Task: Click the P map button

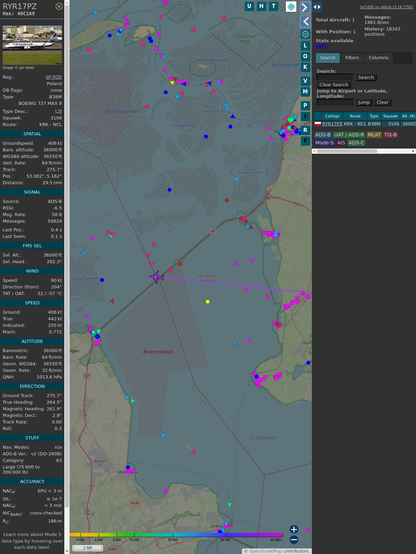Action: click(x=305, y=105)
